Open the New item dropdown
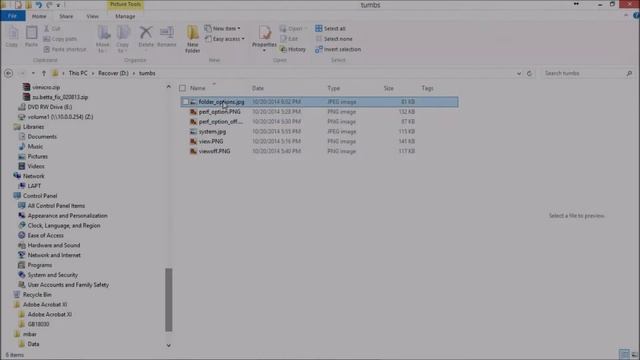640x360 pixels. pos(222,29)
